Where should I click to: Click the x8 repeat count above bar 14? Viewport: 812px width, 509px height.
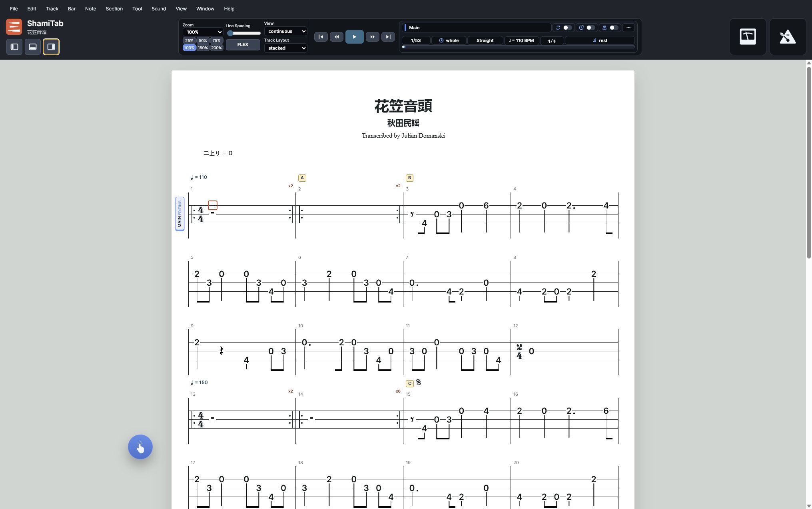coord(398,391)
